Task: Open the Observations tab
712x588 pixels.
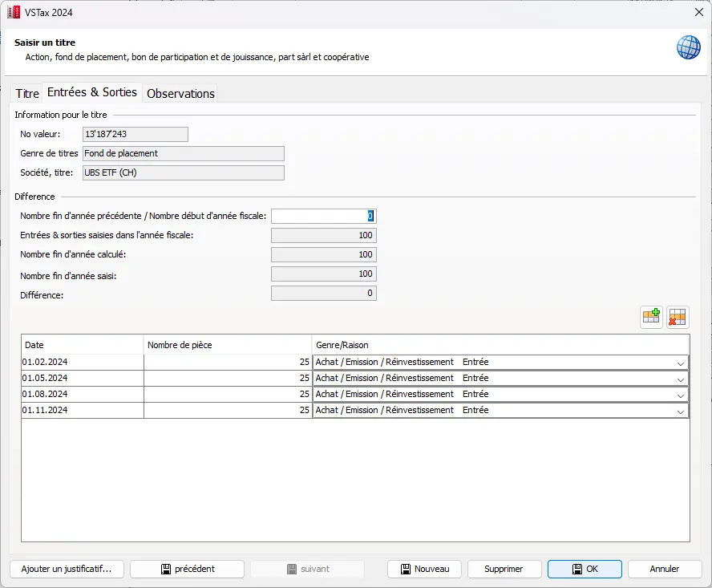Action: (180, 94)
